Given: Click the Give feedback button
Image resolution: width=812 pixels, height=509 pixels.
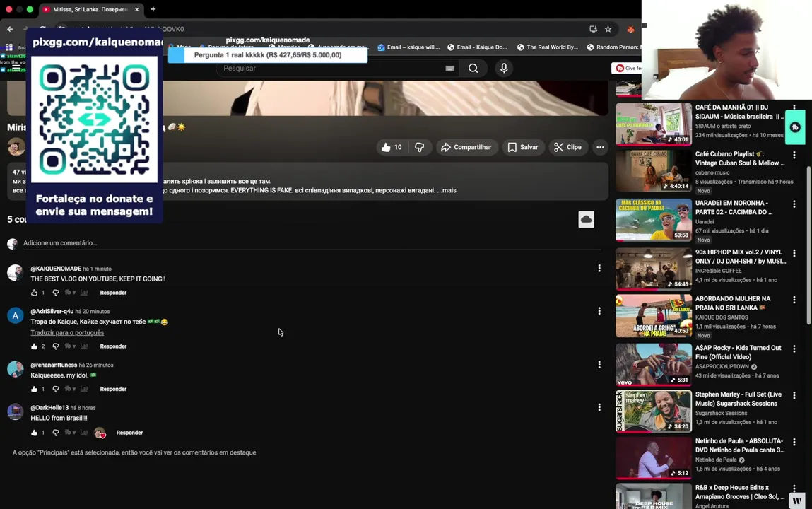Looking at the screenshot, I should click(x=627, y=69).
